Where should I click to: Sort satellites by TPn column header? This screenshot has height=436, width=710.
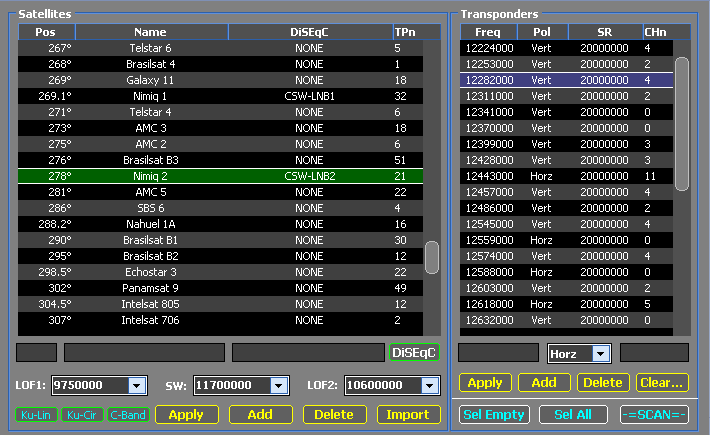coord(416,32)
